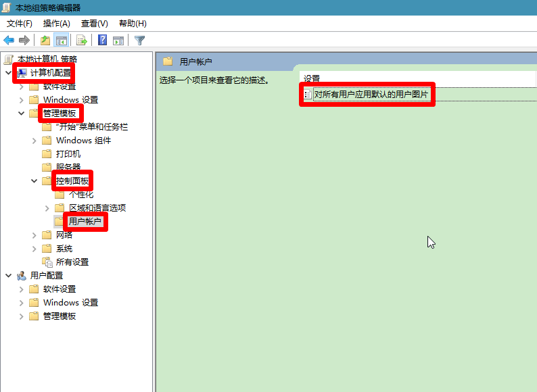The width and height of the screenshot is (537, 392).
Task: Expand Windows 设置 under 用户配置
Action: [21, 303]
